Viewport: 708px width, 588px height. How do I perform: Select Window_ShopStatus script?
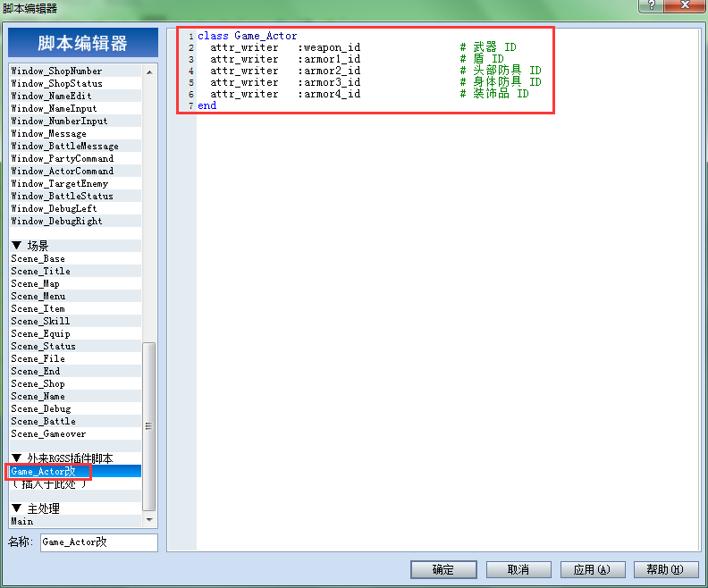pos(75,83)
